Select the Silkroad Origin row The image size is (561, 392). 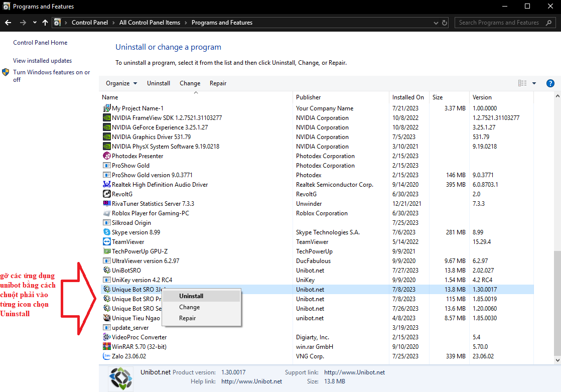point(317,223)
